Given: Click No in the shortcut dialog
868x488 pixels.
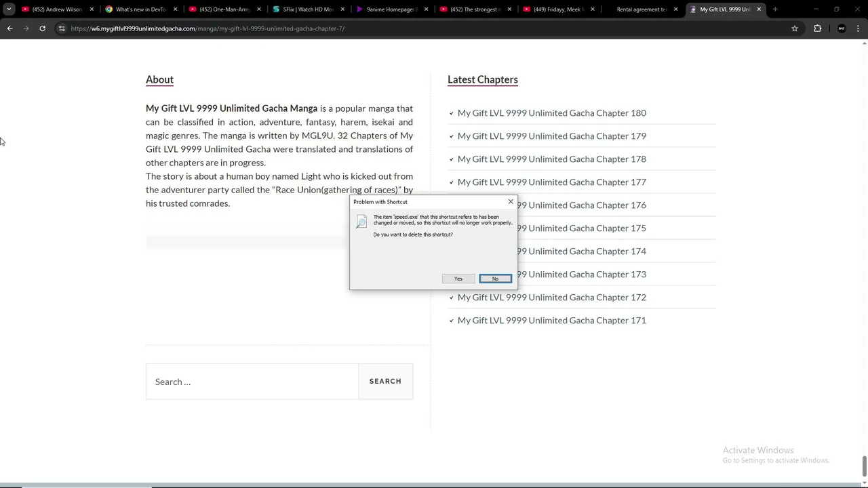Looking at the screenshot, I should (495, 279).
